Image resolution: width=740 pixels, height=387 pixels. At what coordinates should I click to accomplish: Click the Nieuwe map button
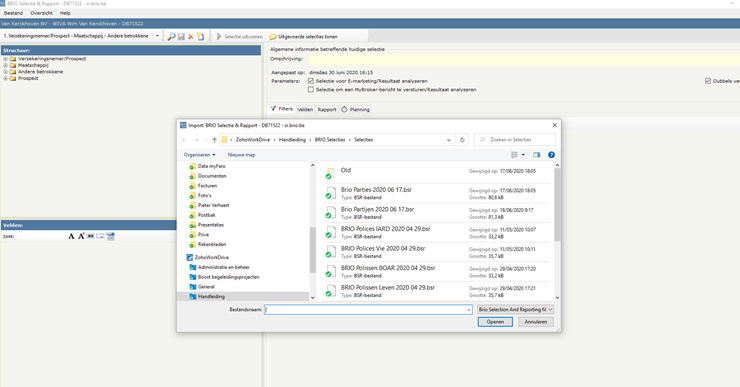[241, 155]
